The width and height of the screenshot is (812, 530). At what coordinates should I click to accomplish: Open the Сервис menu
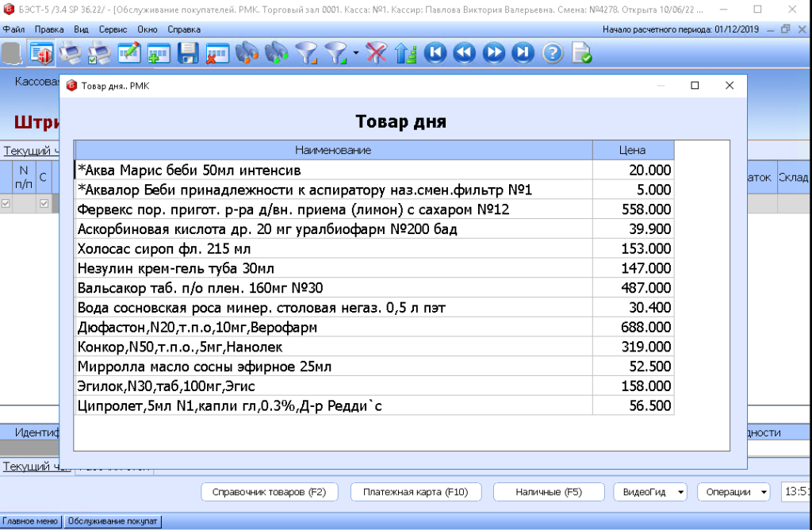click(x=113, y=29)
